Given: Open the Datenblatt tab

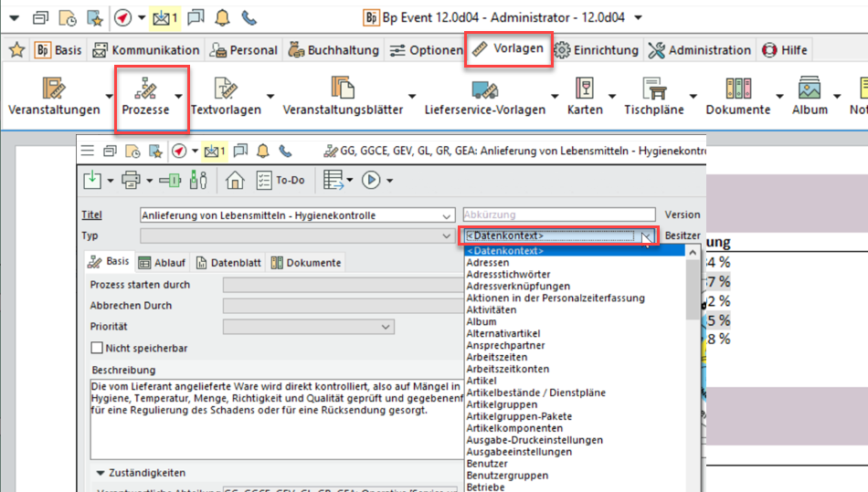Looking at the screenshot, I should tap(228, 263).
